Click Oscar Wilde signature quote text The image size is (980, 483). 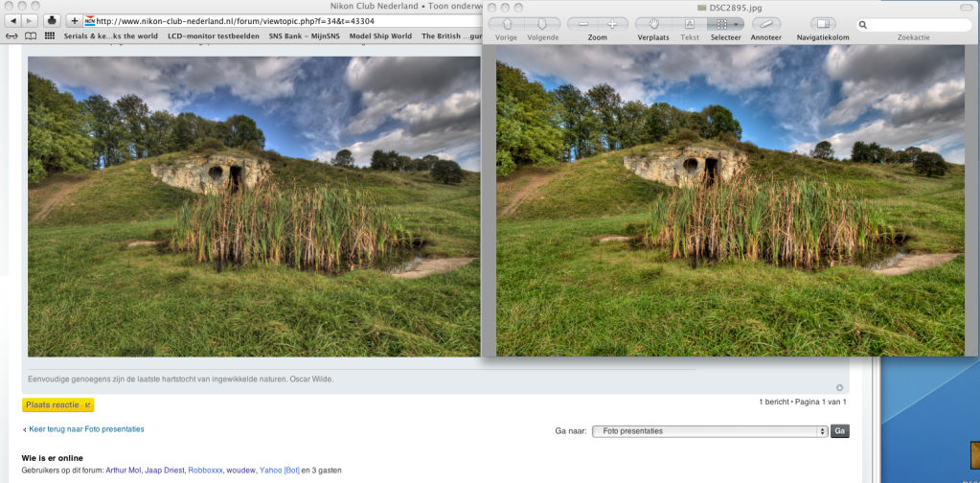click(181, 379)
